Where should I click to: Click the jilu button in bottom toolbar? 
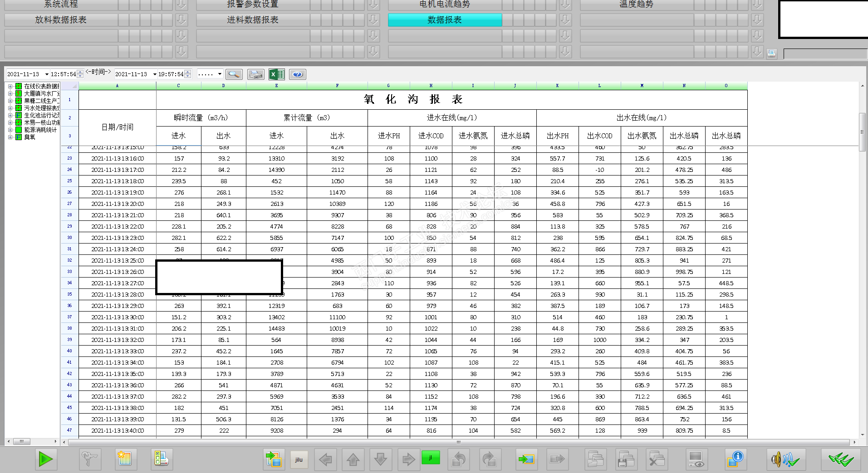299,459
